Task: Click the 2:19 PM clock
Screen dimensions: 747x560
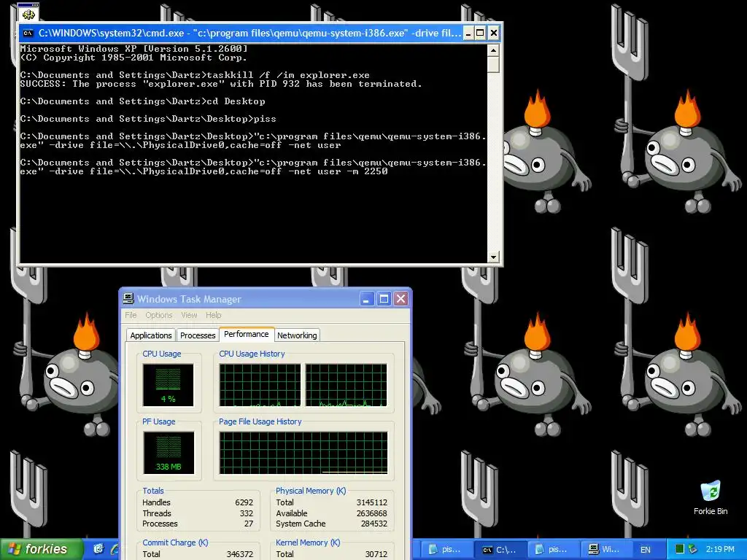Action: [x=720, y=550]
